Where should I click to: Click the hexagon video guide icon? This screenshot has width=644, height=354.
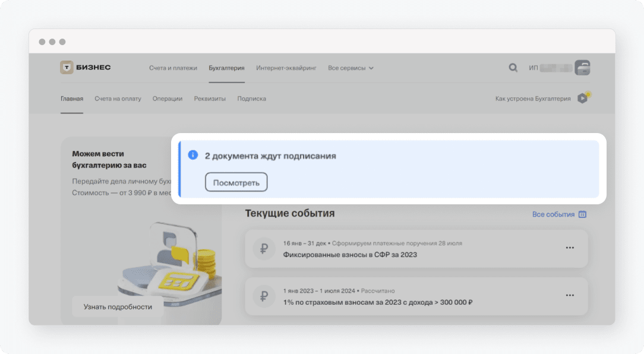click(583, 99)
